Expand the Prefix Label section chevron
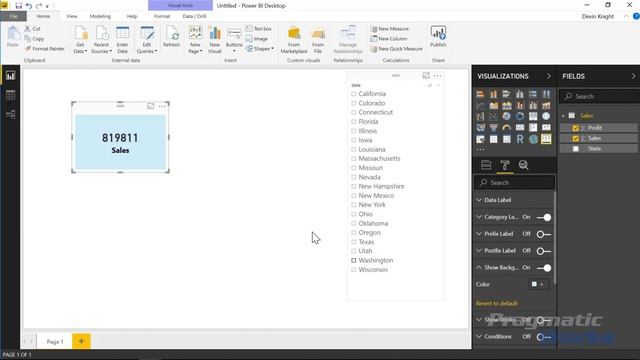The height and width of the screenshot is (360, 640). point(479,234)
